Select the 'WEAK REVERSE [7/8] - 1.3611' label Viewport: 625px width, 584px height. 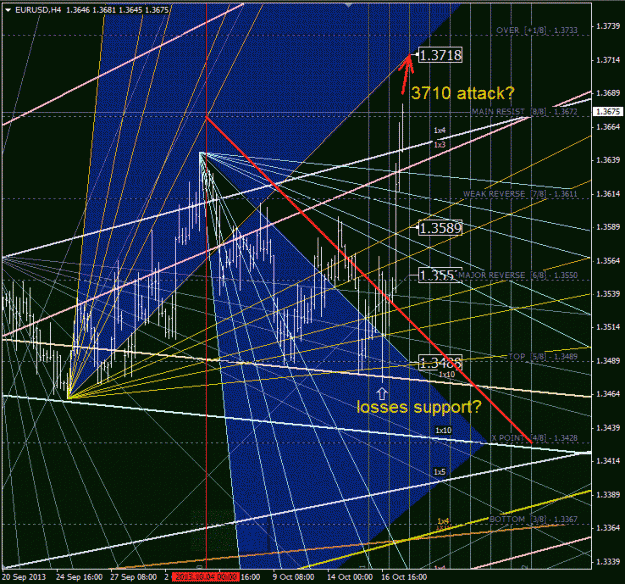tap(520, 194)
